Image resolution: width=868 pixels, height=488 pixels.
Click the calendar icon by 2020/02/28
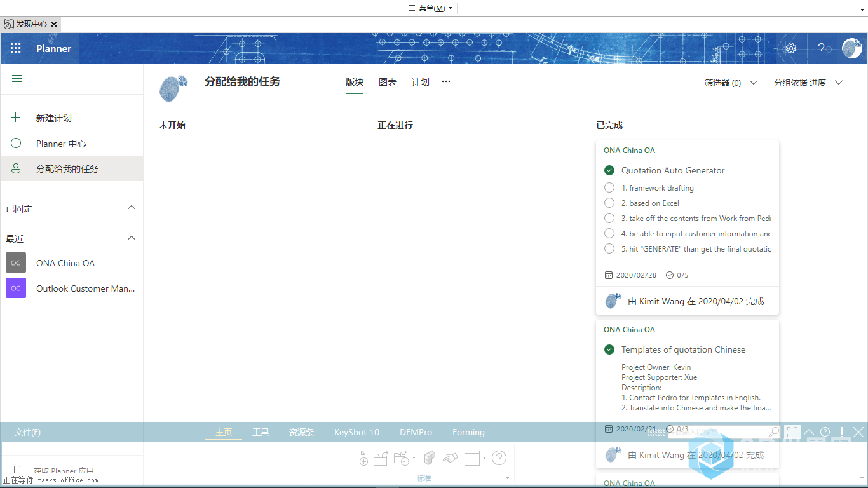[609, 275]
